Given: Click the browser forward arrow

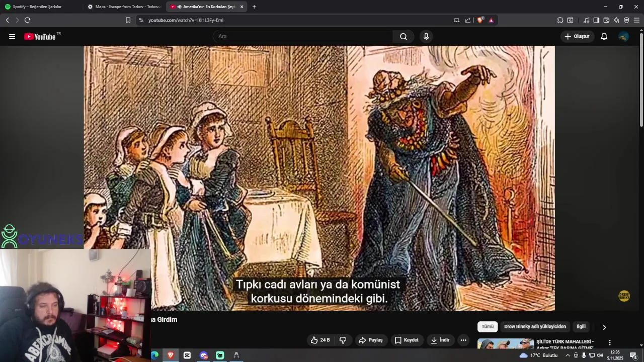Looking at the screenshot, I should pyautogui.click(x=17, y=20).
